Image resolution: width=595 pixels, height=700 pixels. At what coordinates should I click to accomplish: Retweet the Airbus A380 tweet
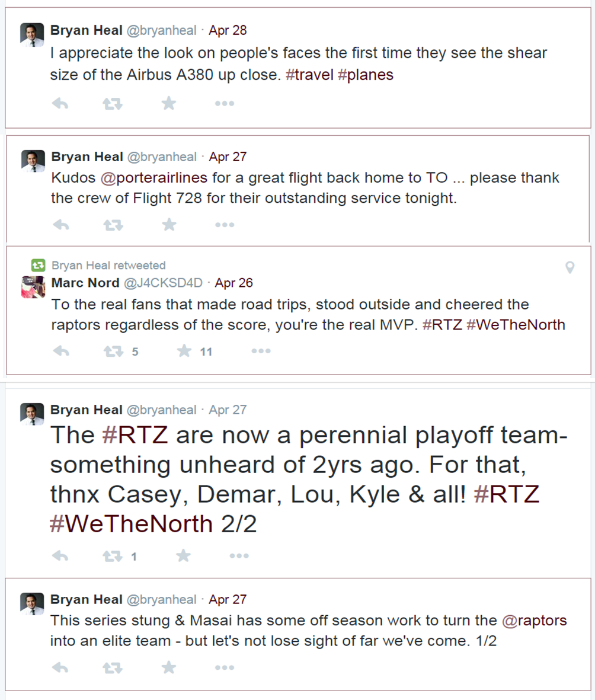click(x=113, y=104)
